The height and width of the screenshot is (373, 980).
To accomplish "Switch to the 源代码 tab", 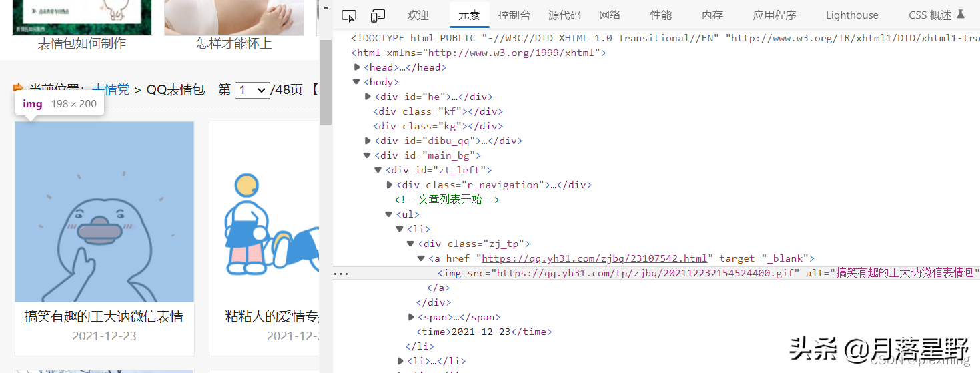I will (564, 15).
